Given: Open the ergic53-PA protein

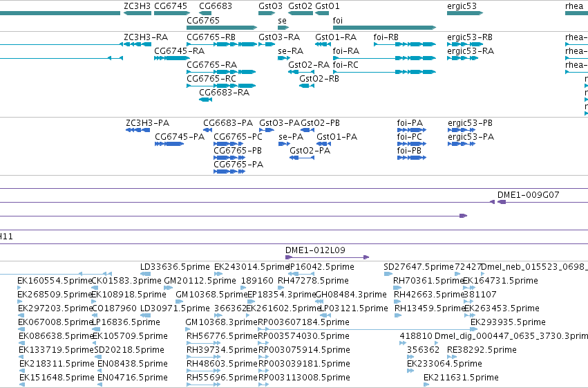Looking at the screenshot, I should coord(462,144).
